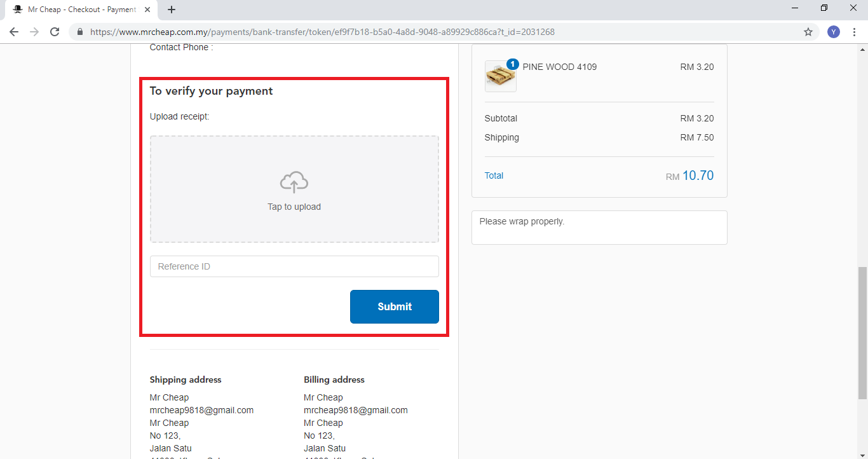
Task: Click the Billing address heading
Action: point(334,380)
